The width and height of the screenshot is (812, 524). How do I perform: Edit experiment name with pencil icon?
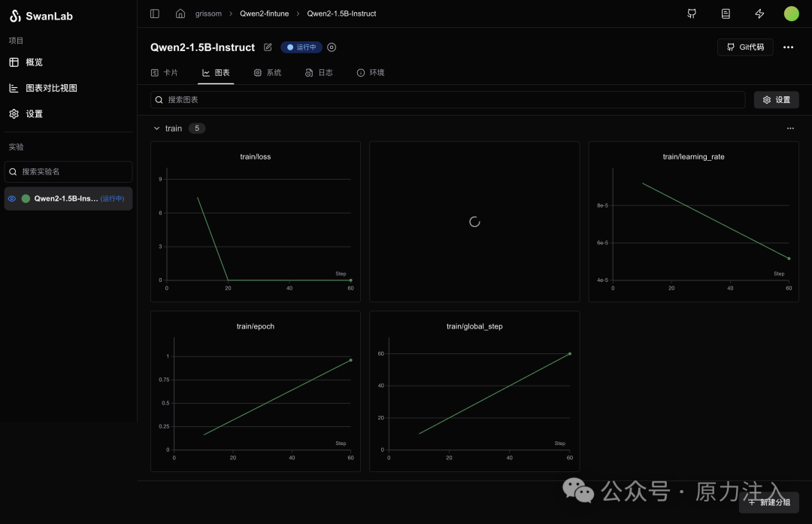tap(268, 47)
